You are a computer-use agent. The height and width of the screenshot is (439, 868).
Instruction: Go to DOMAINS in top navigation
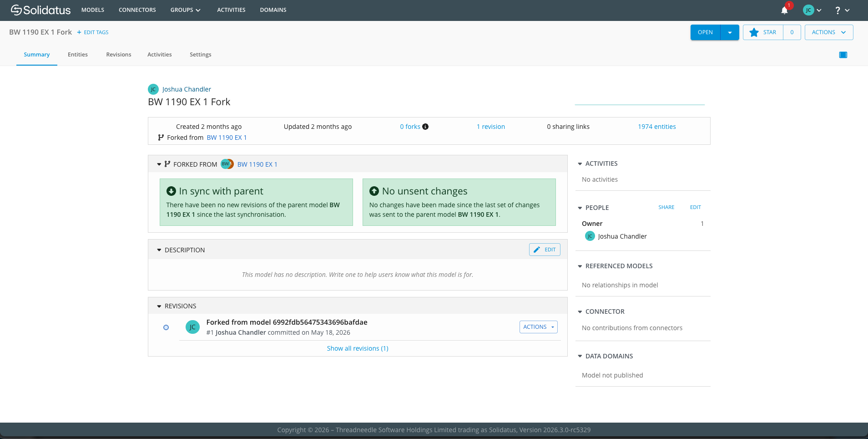[x=273, y=10]
